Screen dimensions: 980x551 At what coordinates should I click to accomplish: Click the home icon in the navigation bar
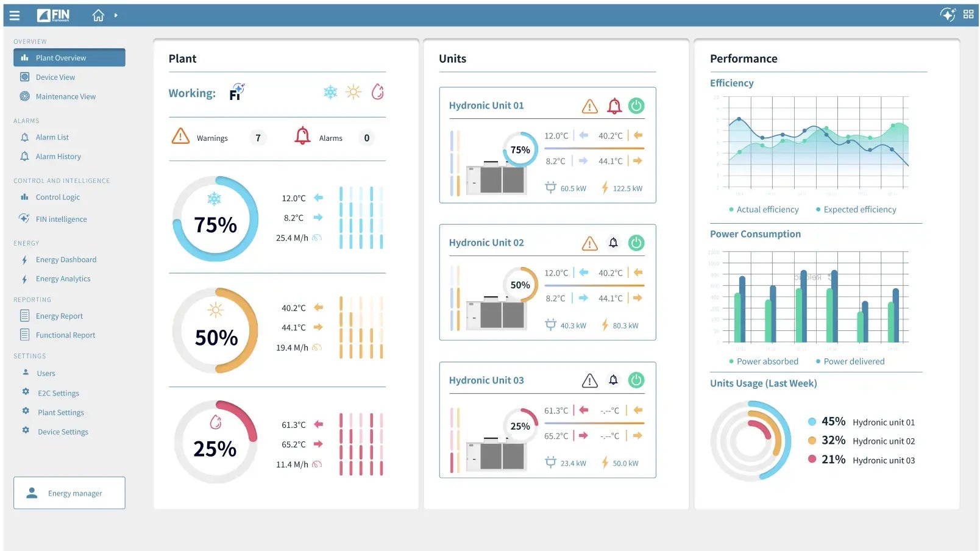[98, 14]
